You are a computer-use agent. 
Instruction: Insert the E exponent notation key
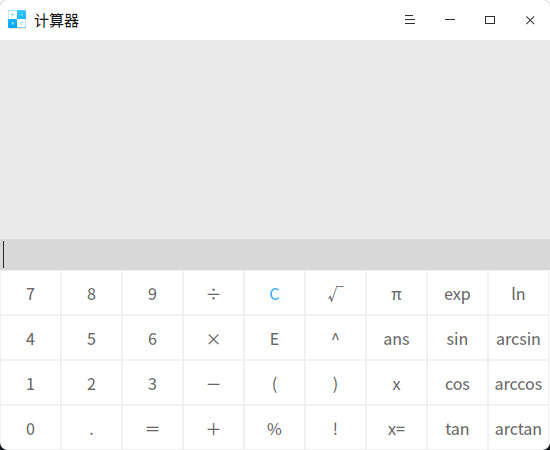[x=274, y=338]
